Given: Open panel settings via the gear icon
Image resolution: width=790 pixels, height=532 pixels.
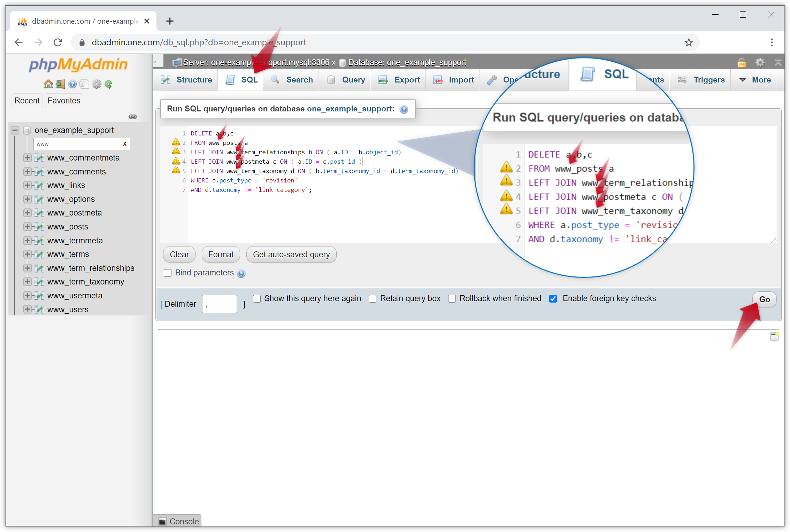Looking at the screenshot, I should click(x=97, y=84).
